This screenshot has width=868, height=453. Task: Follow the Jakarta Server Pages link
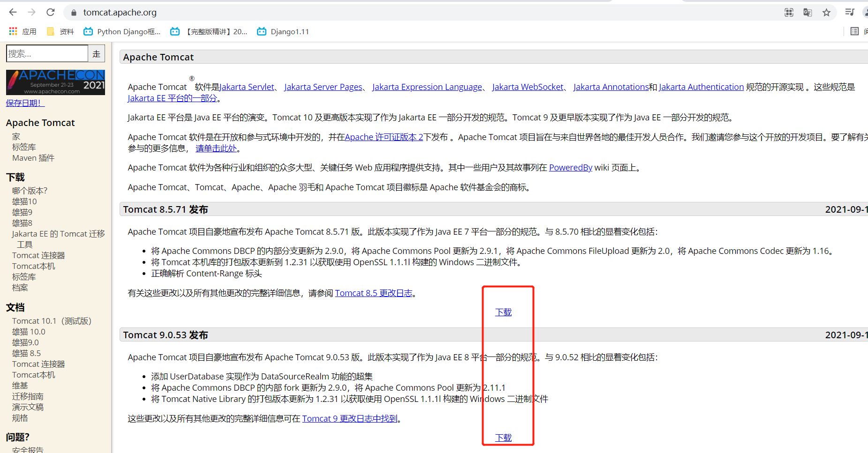point(324,87)
